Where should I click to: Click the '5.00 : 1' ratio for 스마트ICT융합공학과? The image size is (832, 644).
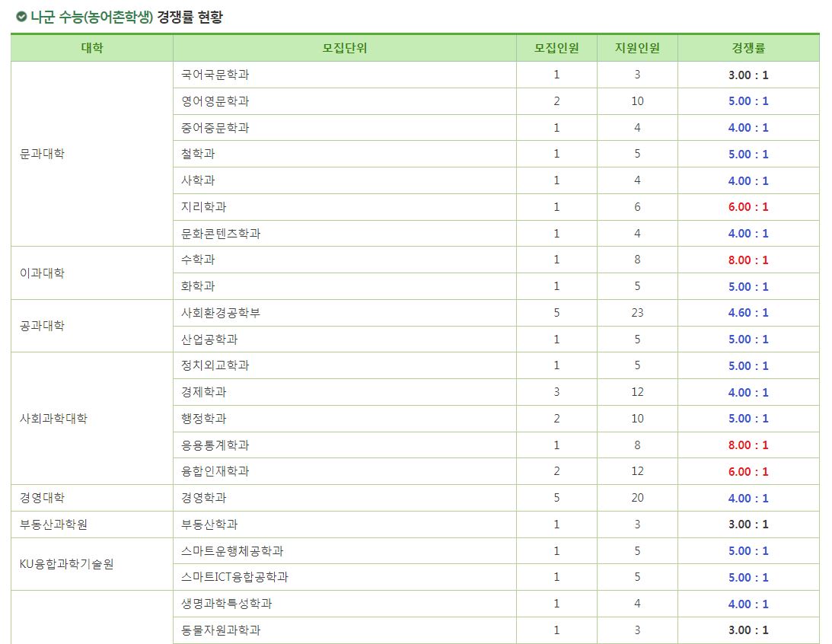click(x=748, y=577)
